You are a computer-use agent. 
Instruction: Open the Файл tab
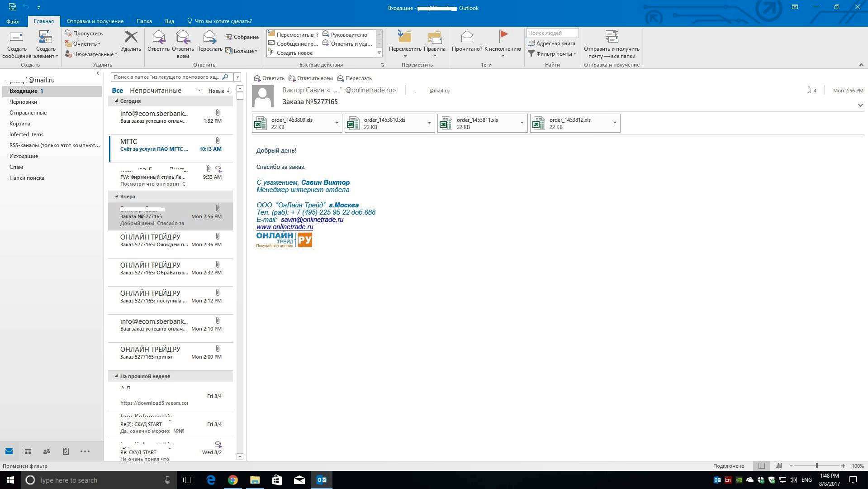[x=13, y=21]
